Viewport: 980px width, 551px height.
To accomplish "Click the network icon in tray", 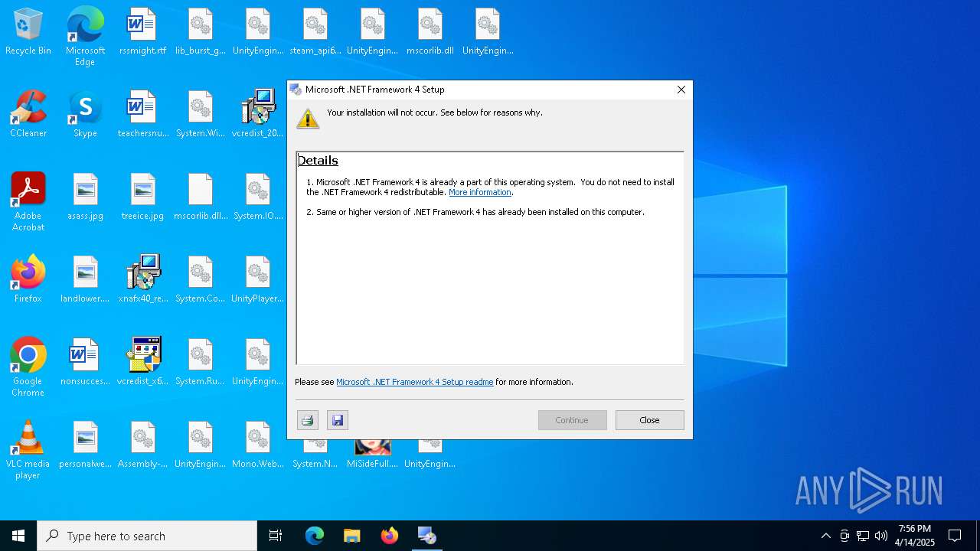I will [863, 536].
